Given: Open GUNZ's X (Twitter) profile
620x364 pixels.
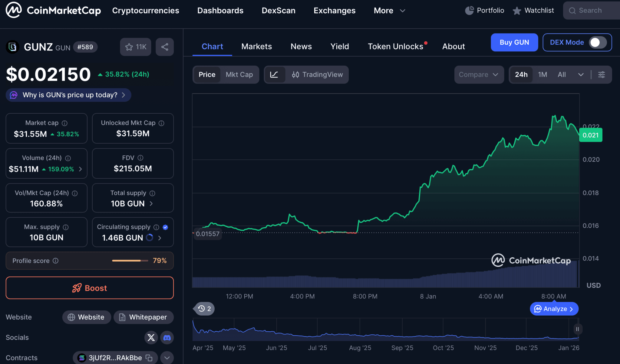Looking at the screenshot, I should (x=151, y=337).
